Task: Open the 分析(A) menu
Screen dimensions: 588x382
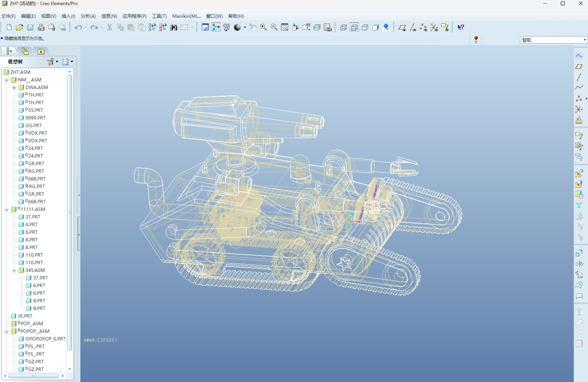Action: point(88,16)
